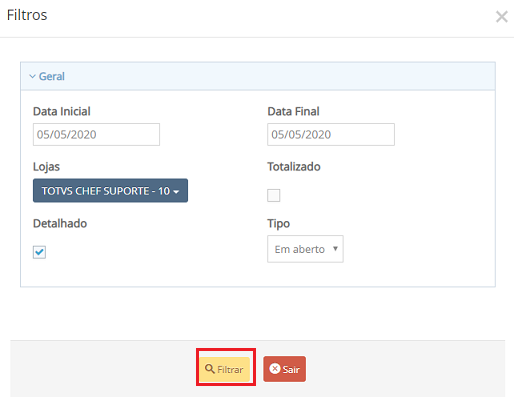Click the 'Tipo' label
Screen dimensions: 514x397
tap(279, 224)
